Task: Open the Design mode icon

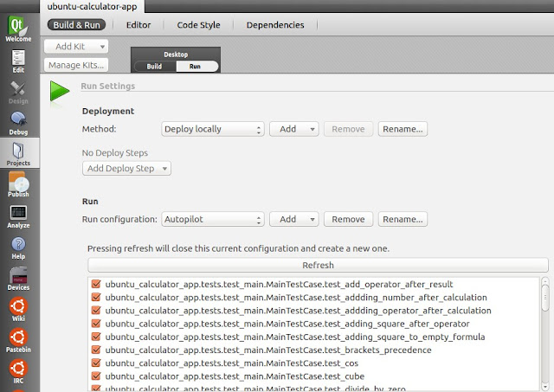Action: (18, 93)
